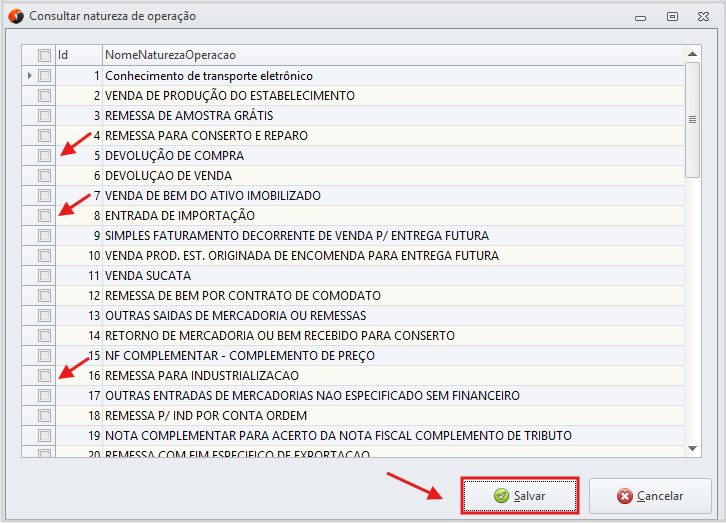Check the box for DEVOLUÇÃO DE COMPRA

(x=44, y=156)
